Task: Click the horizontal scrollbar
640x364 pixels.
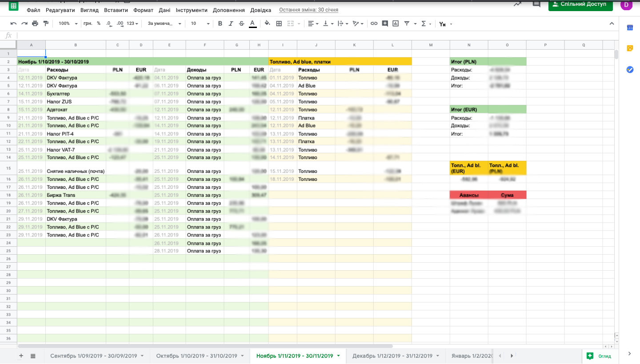Action: (205, 346)
